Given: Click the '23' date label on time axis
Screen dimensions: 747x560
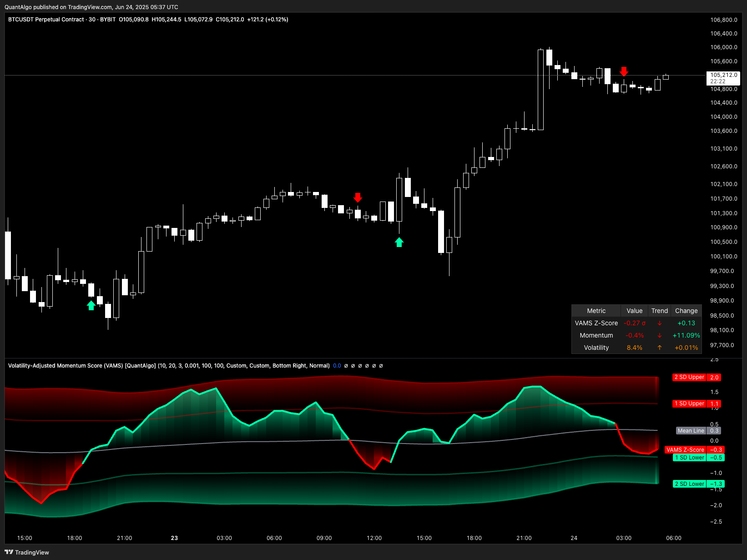Looking at the screenshot, I should point(174,538).
